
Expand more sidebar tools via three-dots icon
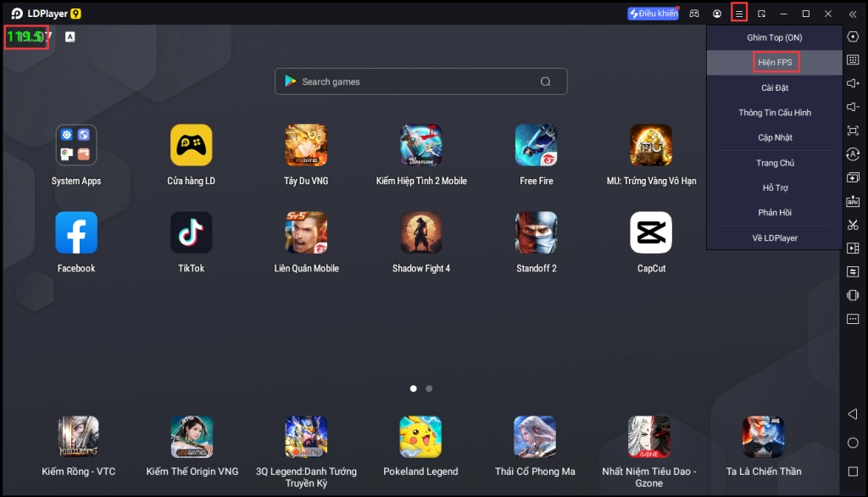tap(853, 319)
